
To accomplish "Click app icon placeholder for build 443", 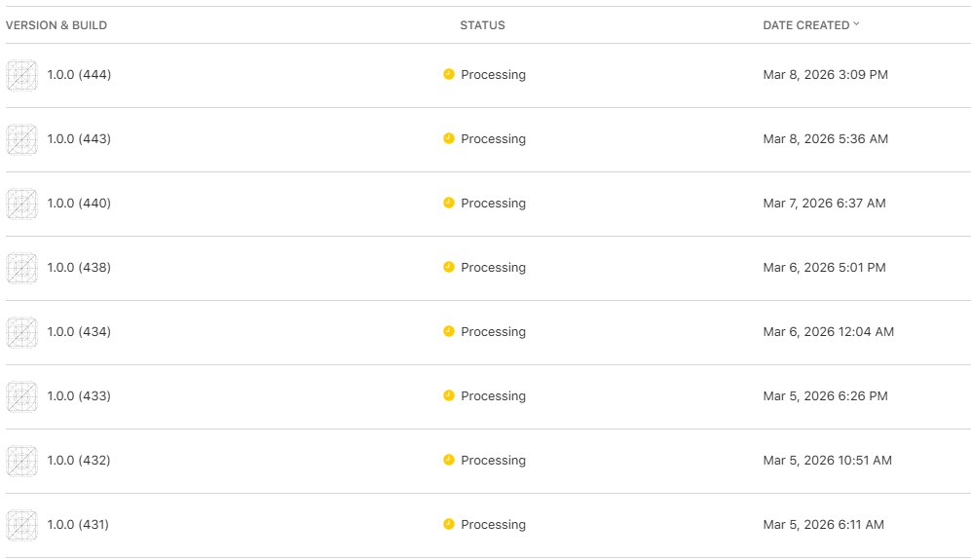I will [x=21, y=139].
